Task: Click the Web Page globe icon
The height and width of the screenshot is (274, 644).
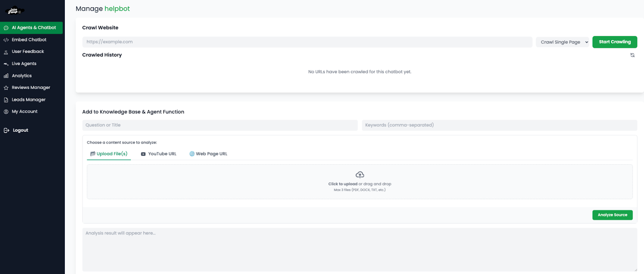Action: [x=192, y=154]
